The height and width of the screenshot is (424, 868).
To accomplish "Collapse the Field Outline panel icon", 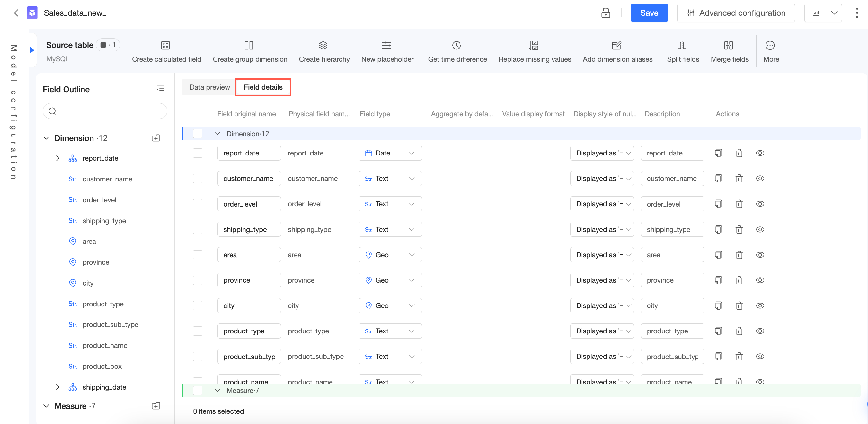I will pos(160,89).
